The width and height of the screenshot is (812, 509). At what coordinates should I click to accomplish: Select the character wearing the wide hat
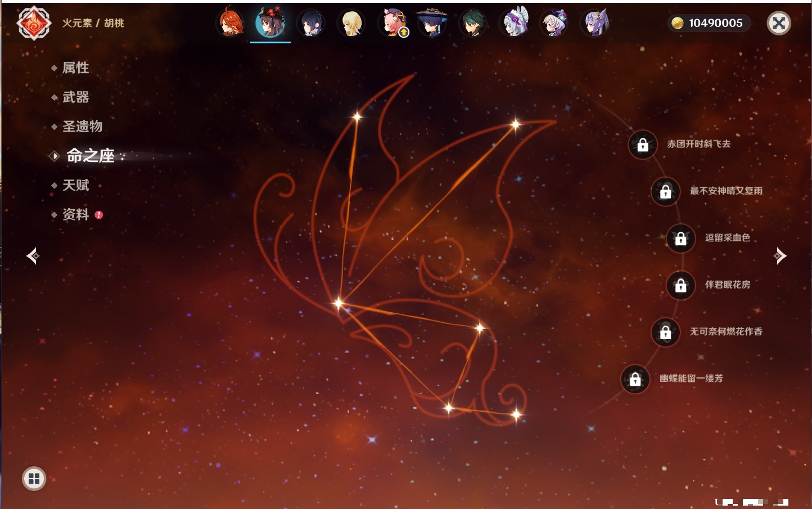(x=432, y=22)
